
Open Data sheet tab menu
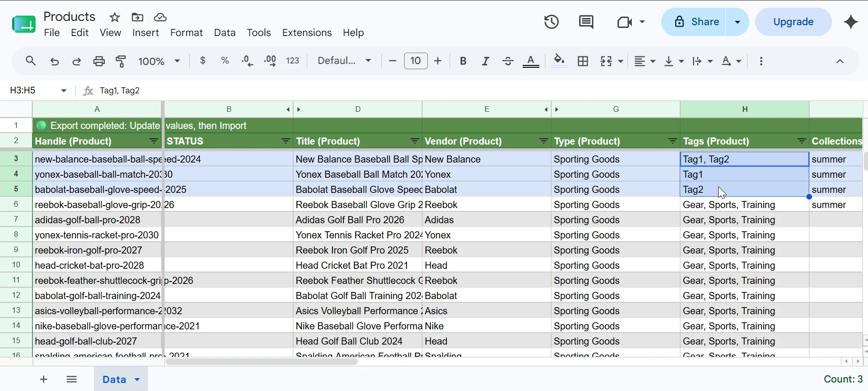(137, 380)
